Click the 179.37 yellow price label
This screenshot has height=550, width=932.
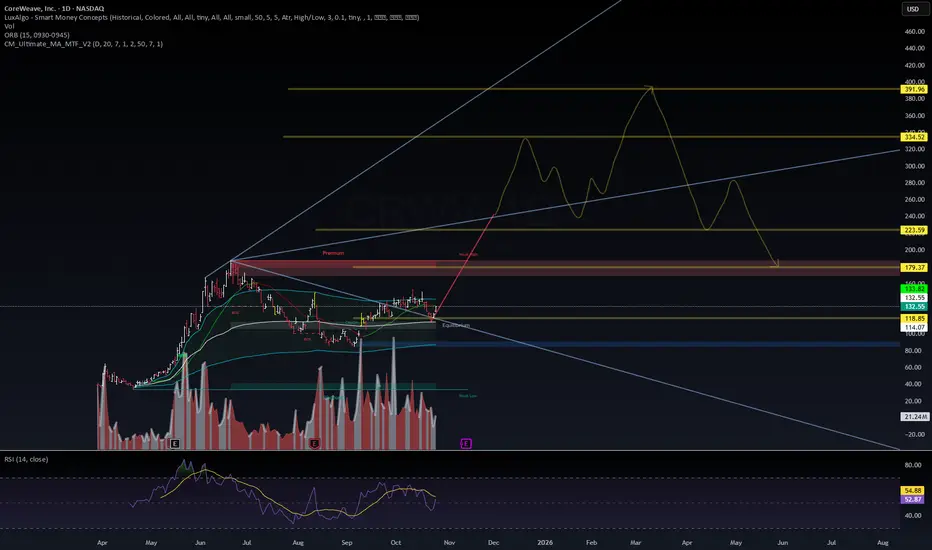[x=914, y=268]
